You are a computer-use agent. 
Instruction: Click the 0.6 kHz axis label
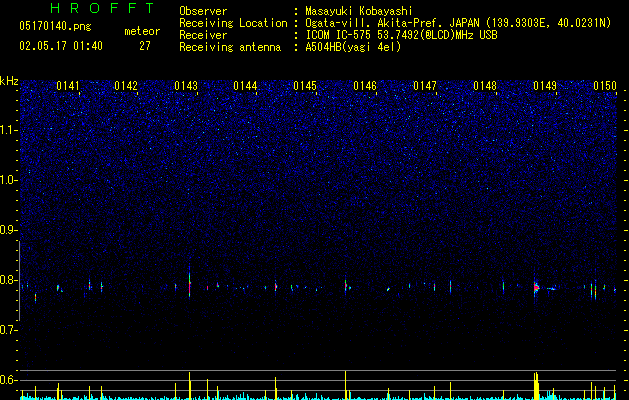tap(9, 380)
